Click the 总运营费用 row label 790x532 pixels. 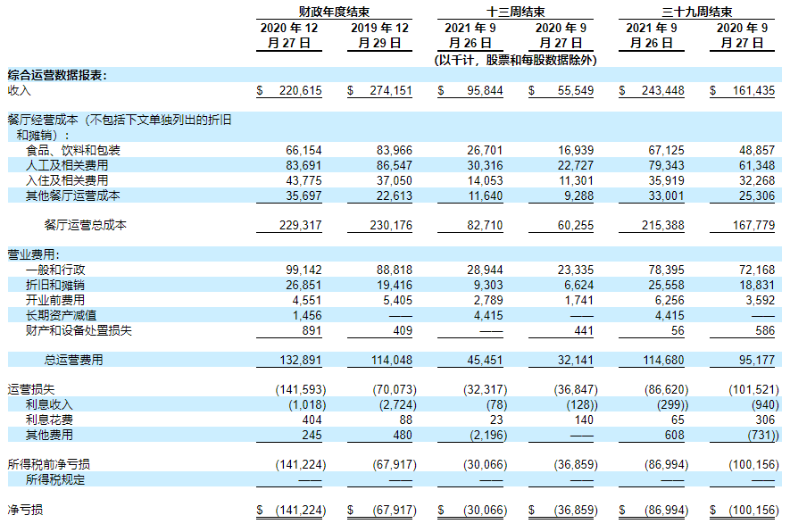pyautogui.click(x=73, y=360)
